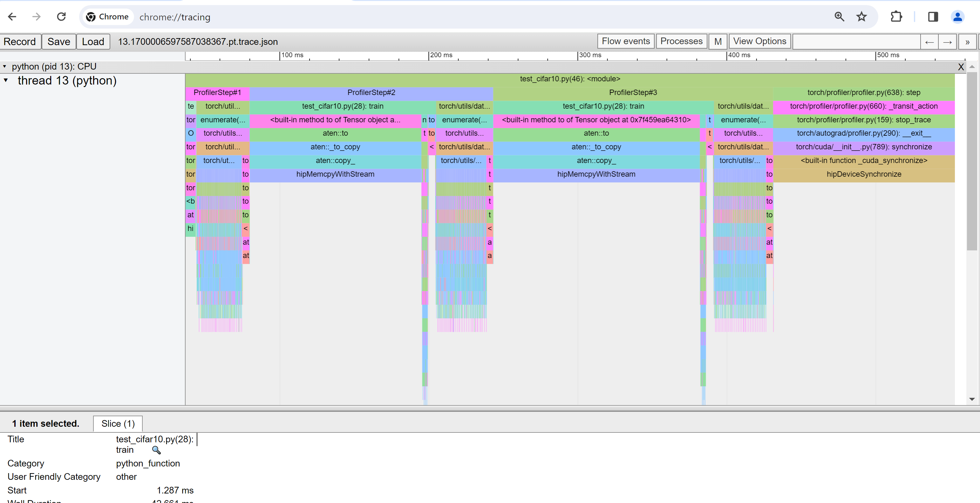Click the hipMemcpyWithStream trace slice
The height and width of the screenshot is (503, 980).
point(335,174)
